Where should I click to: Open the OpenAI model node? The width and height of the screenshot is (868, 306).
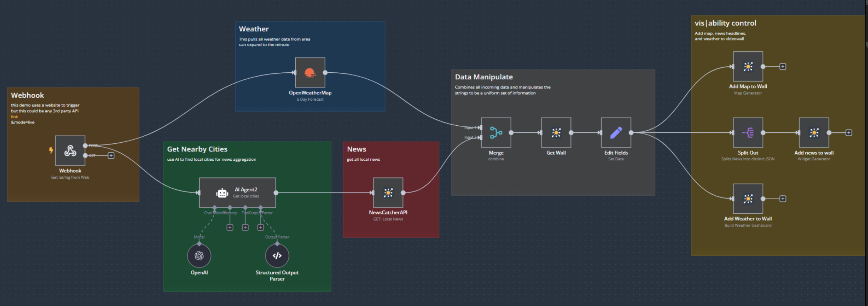[x=199, y=256]
